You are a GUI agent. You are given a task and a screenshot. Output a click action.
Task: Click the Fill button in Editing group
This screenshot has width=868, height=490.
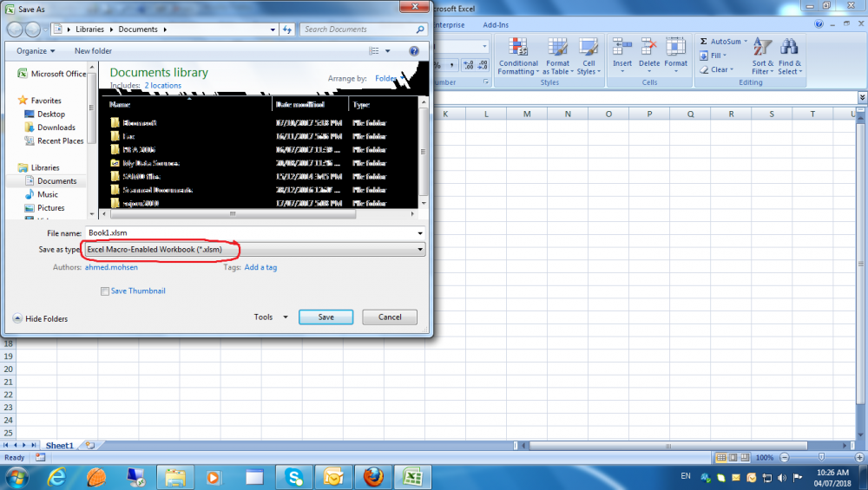713,56
